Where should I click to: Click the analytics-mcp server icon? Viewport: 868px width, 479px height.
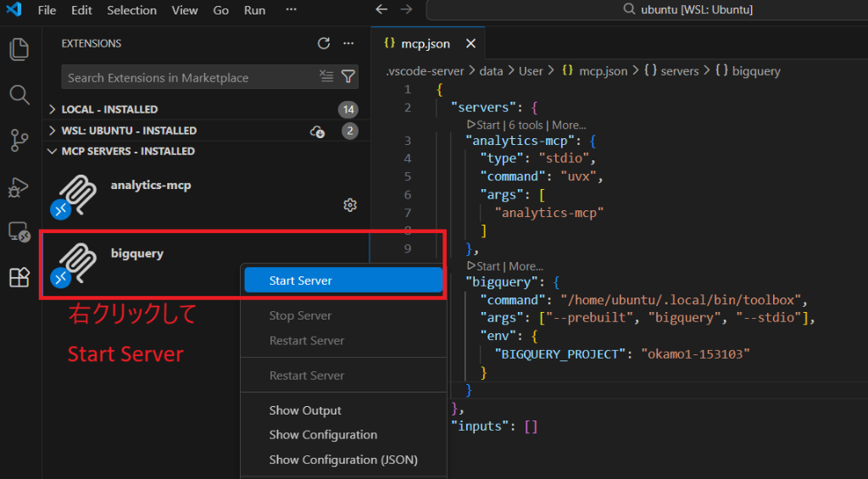coord(74,198)
